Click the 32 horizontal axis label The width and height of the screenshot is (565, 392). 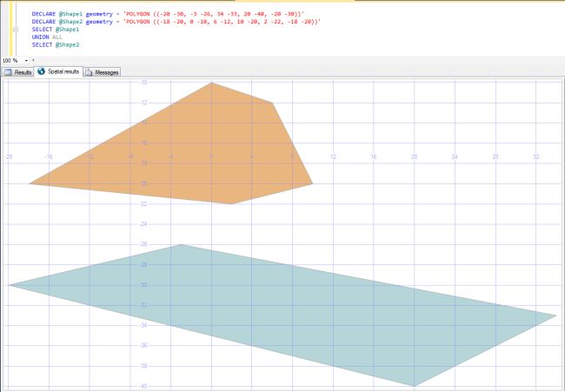[536, 156]
